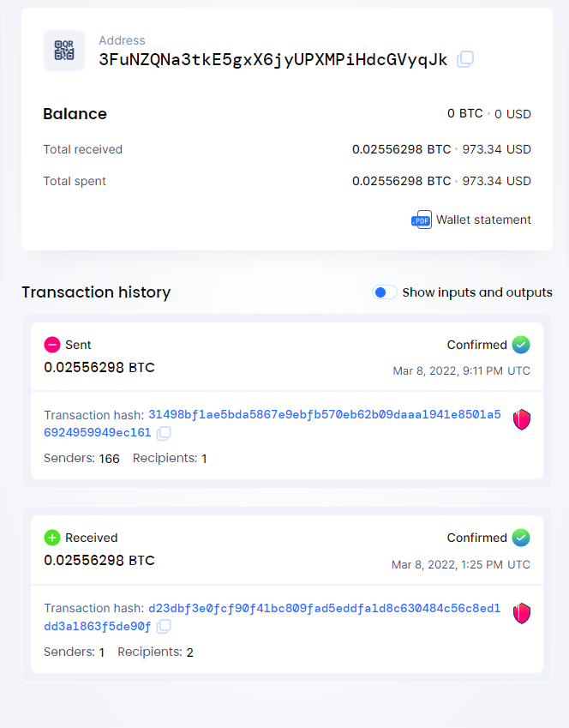This screenshot has width=569, height=728.
Task: Click the green plus Received icon
Action: pos(52,538)
